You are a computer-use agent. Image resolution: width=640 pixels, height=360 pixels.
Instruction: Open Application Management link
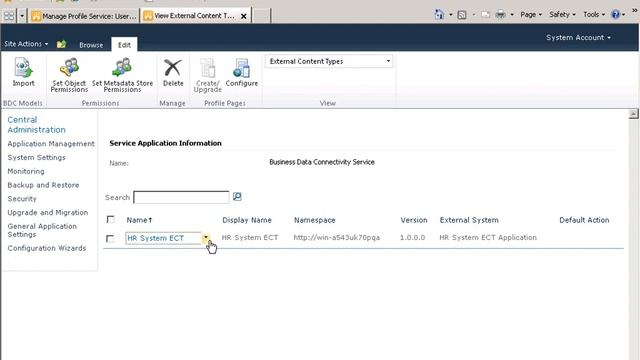[x=51, y=144]
